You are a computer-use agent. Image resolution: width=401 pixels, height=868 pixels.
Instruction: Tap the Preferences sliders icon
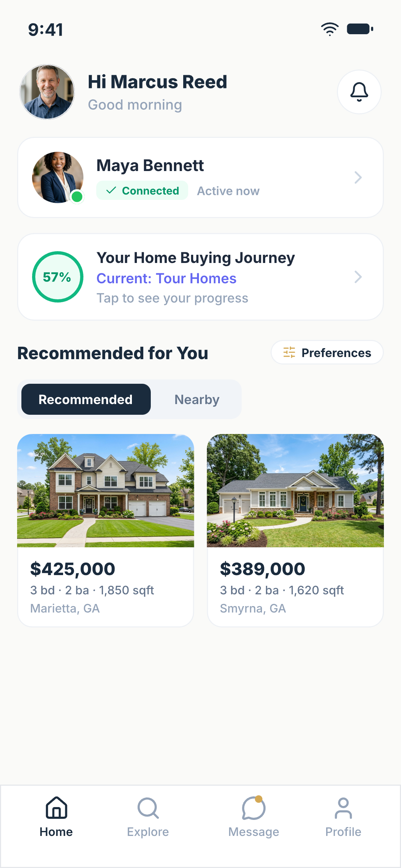(289, 352)
